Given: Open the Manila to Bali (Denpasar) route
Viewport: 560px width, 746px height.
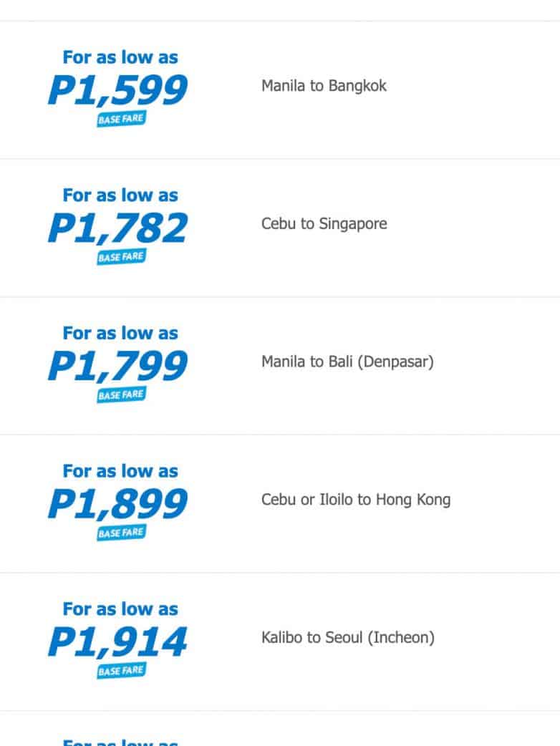Looking at the screenshot, I should pos(347,362).
